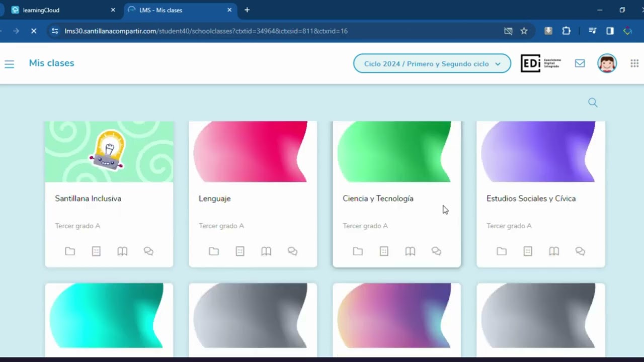
Task: Open the browser media control icon
Action: [x=592, y=31]
